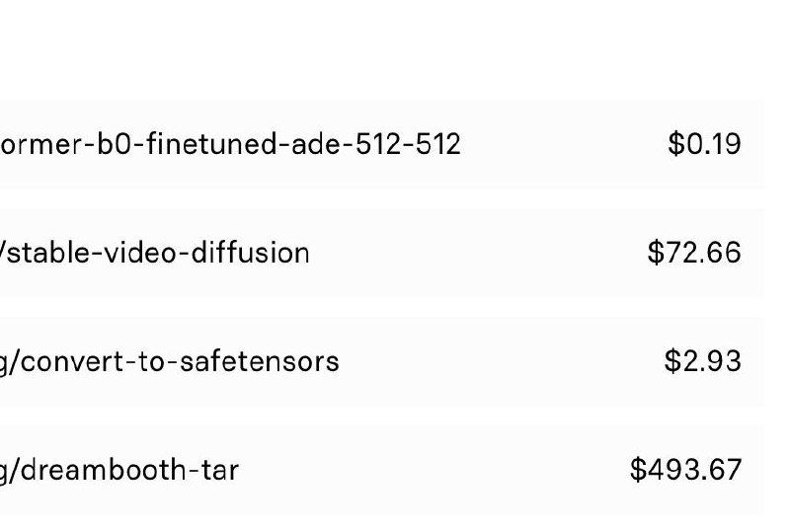
Task: Open the convert-to-safetensors entry
Action: coord(169,361)
